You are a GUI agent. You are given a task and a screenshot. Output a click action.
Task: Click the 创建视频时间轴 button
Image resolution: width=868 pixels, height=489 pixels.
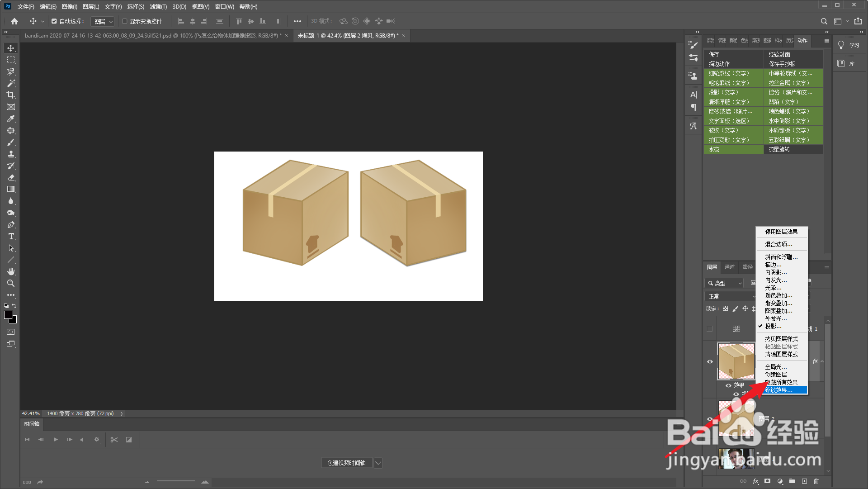347,463
